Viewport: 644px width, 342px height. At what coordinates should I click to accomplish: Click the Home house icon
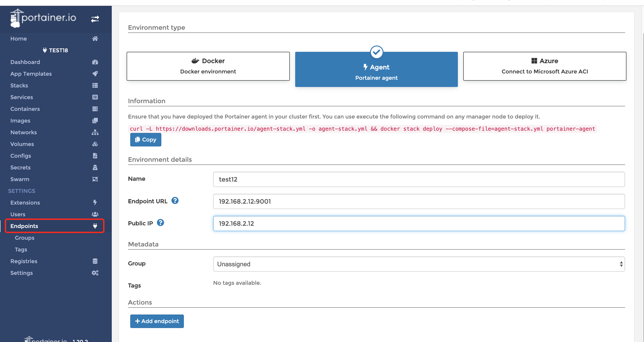click(x=95, y=39)
